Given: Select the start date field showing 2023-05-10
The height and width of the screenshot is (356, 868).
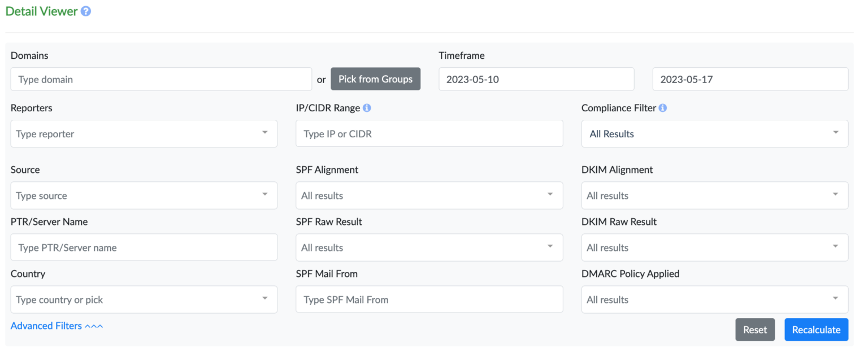Looking at the screenshot, I should (x=536, y=79).
